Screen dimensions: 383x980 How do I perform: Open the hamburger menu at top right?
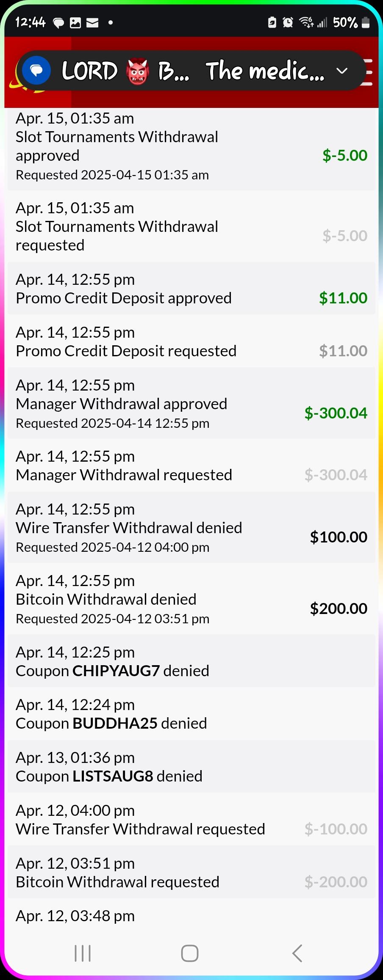(368, 72)
